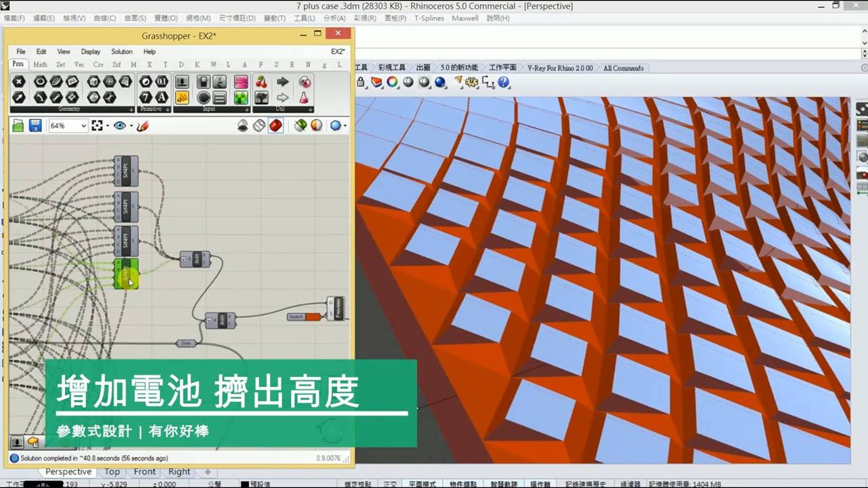This screenshot has width=868, height=488.
Task: Open the Grasshopper Help menu
Action: pos(150,52)
